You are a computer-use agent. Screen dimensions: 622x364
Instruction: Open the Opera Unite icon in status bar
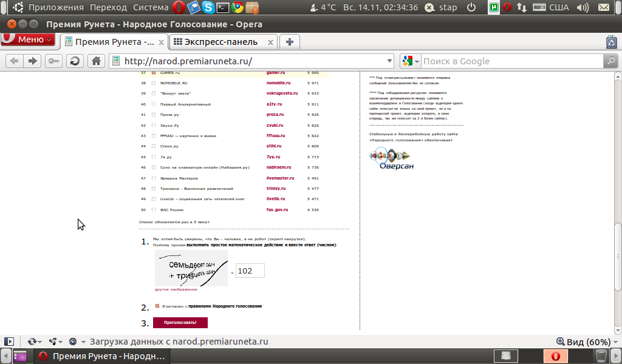53,342
